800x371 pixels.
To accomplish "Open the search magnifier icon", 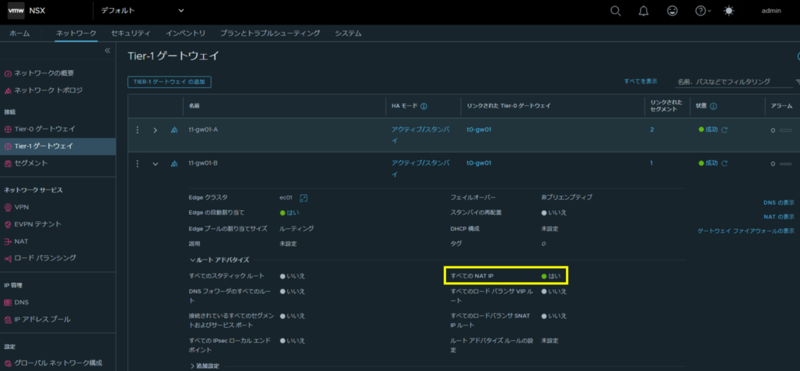I will (616, 11).
